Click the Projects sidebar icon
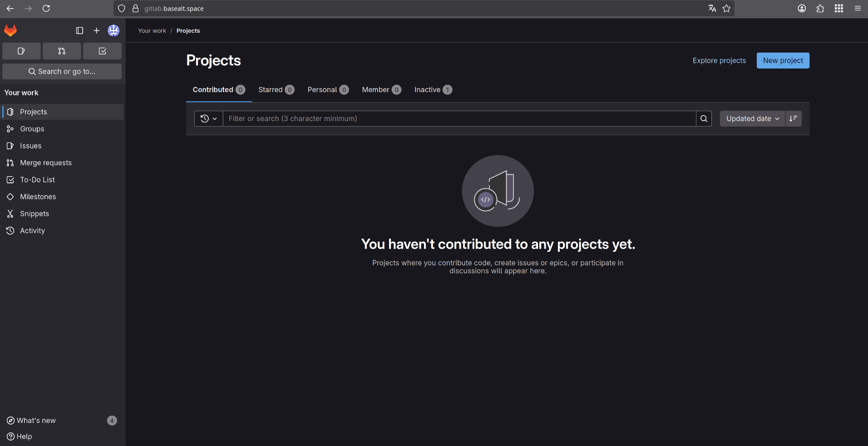The height and width of the screenshot is (446, 868). (x=10, y=112)
